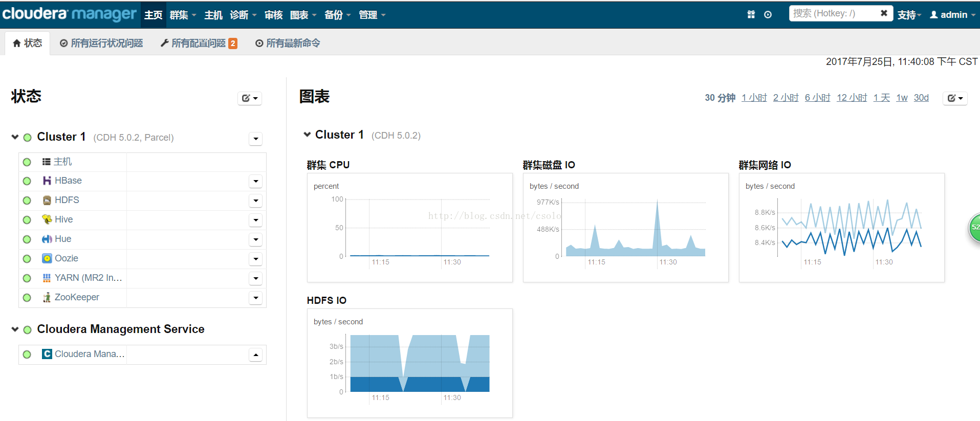Click the Hive bee icon
This screenshot has height=421, width=980.
pyautogui.click(x=47, y=219)
